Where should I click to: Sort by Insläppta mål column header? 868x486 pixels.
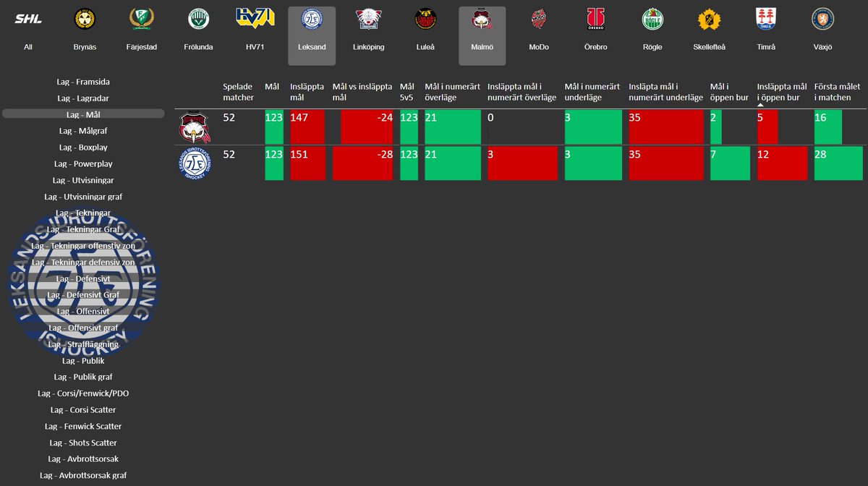coord(307,92)
